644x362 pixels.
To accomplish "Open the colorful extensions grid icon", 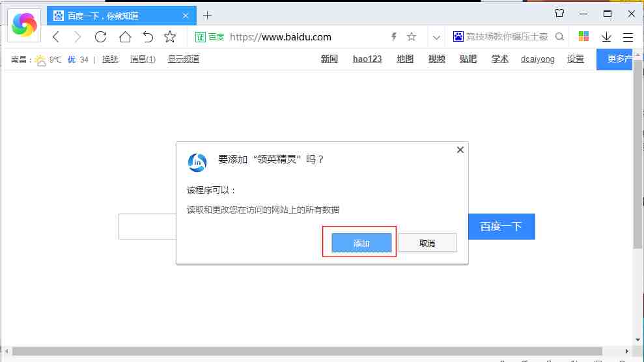I will tap(583, 36).
